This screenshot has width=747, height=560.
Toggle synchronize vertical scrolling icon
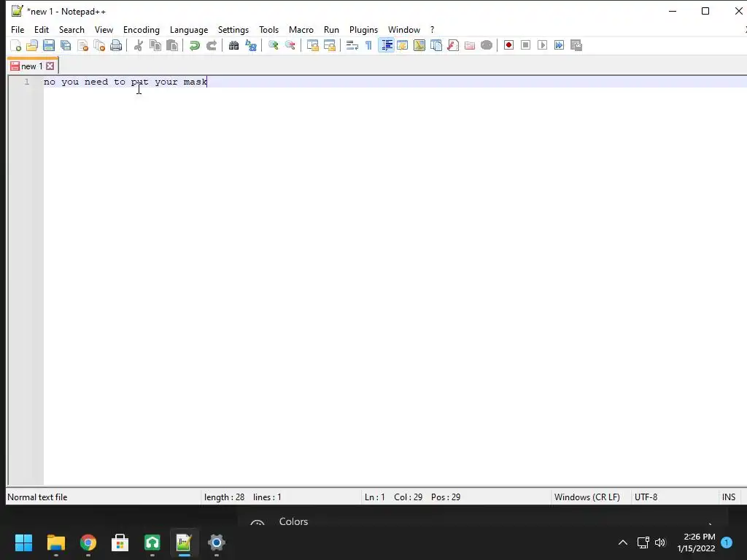click(312, 45)
